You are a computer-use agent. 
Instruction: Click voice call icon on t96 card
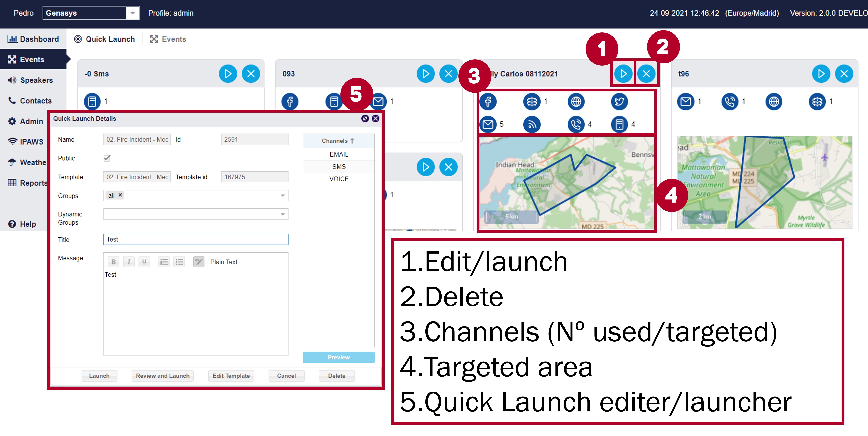point(730,101)
